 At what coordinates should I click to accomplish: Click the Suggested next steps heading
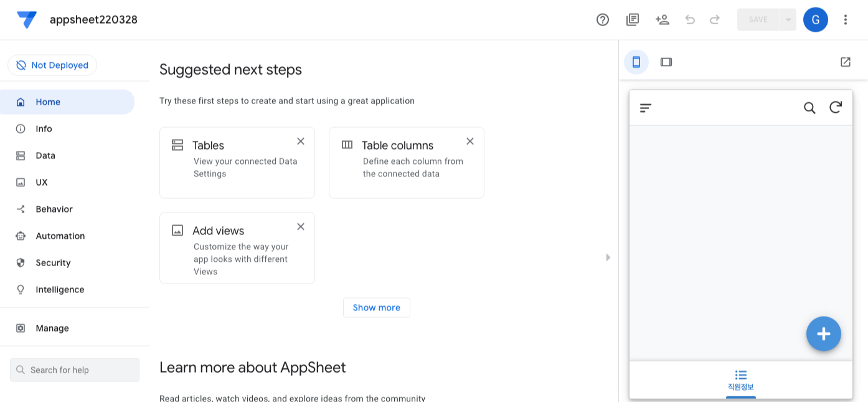pyautogui.click(x=230, y=70)
